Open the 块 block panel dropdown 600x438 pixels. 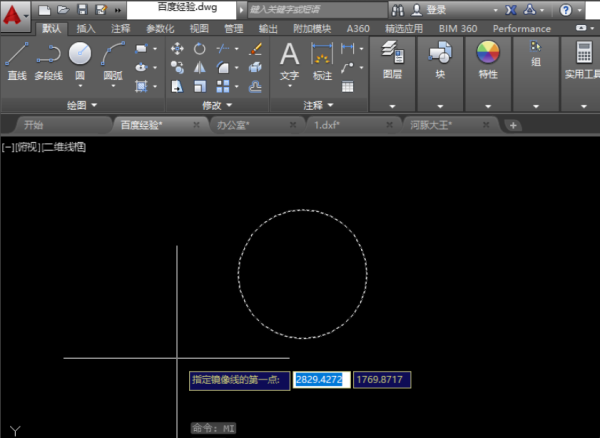[440, 106]
